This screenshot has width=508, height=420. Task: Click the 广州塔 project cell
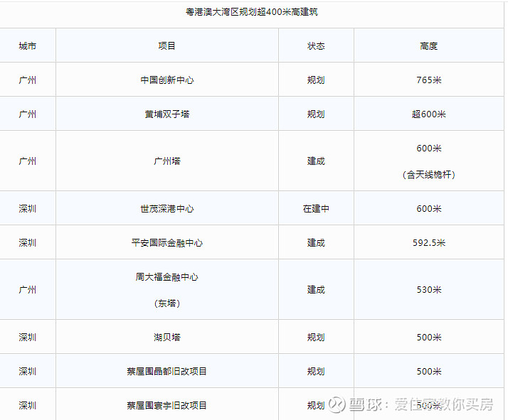tap(167, 161)
